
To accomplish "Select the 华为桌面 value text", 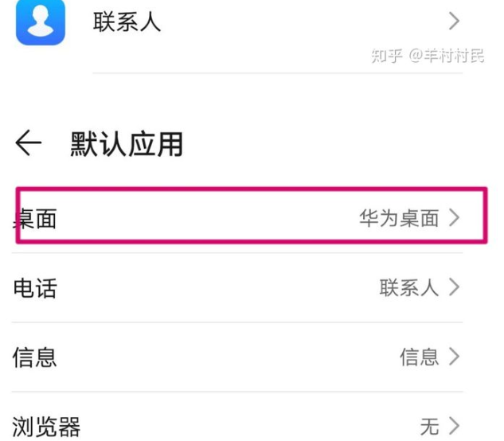I will [x=399, y=218].
